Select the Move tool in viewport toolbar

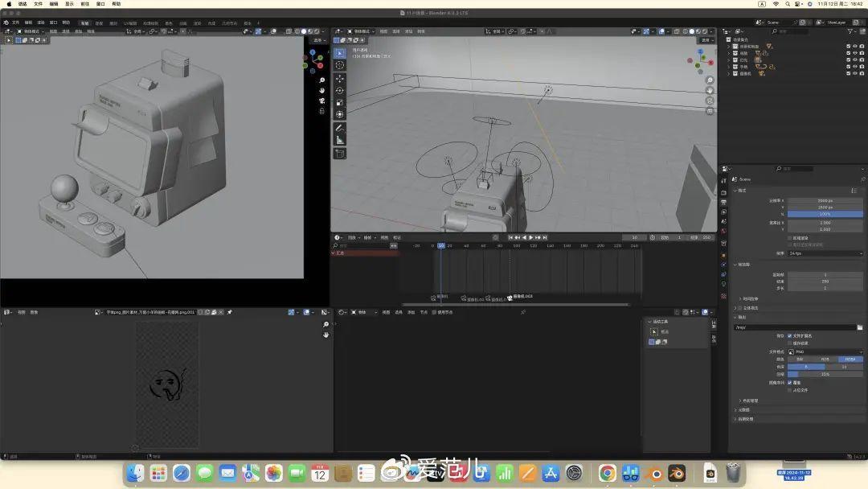tap(340, 78)
